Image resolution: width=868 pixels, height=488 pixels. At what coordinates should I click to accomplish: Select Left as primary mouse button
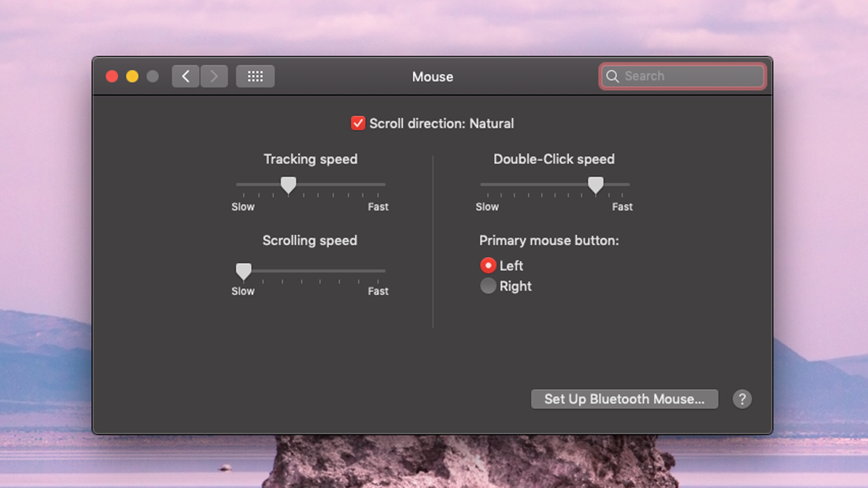click(x=488, y=266)
